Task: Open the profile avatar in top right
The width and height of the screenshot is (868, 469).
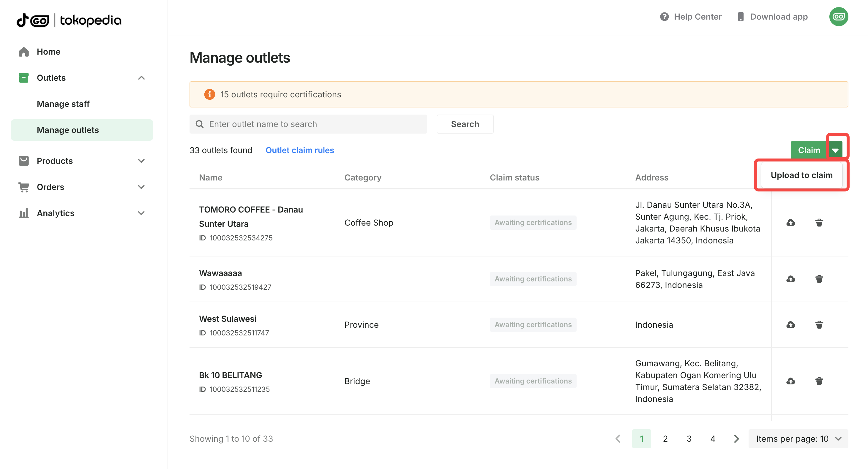Action: pyautogui.click(x=838, y=17)
